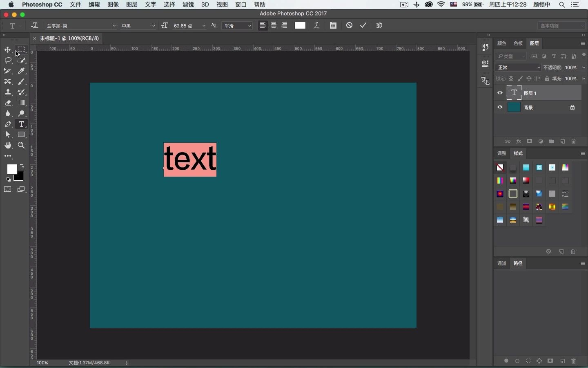Image resolution: width=588 pixels, height=368 pixels.
Task: Toggle text orientation button in options bar
Action: tap(34, 25)
